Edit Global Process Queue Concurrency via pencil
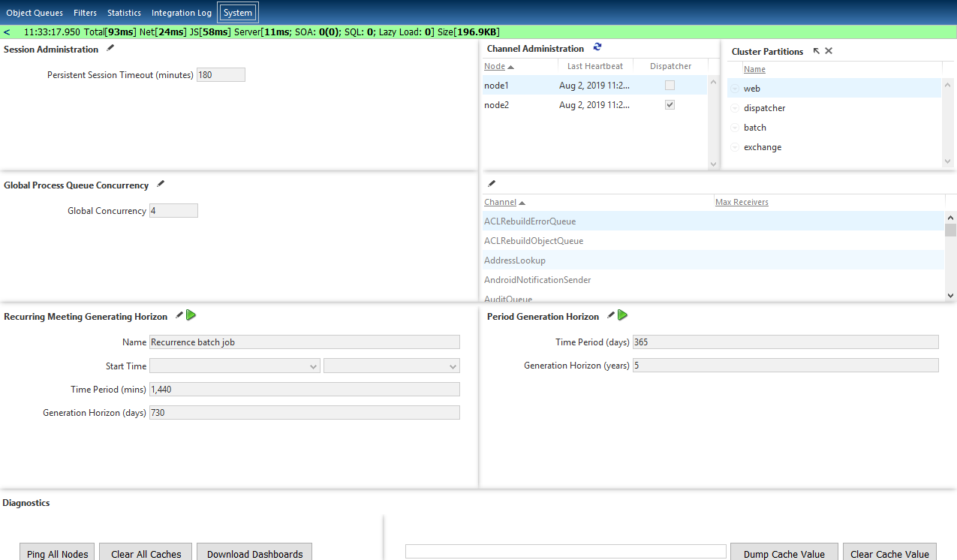 point(161,184)
